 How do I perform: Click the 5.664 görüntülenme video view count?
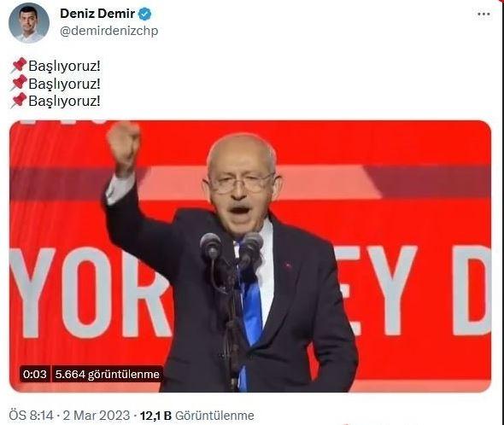[x=108, y=375]
